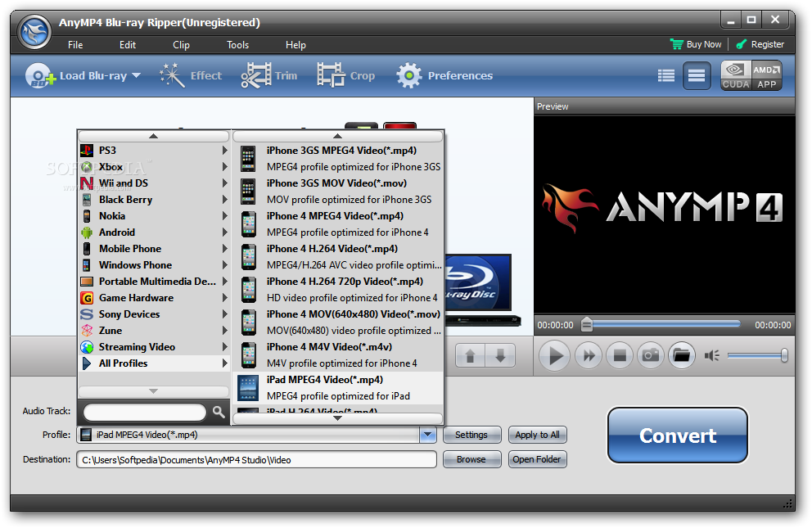Open the Tools menu
Image resolution: width=812 pixels, height=528 pixels.
click(237, 45)
